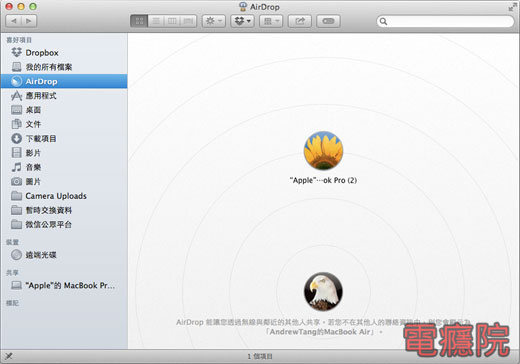Click the 1 個項目 status bar text

(x=260, y=356)
